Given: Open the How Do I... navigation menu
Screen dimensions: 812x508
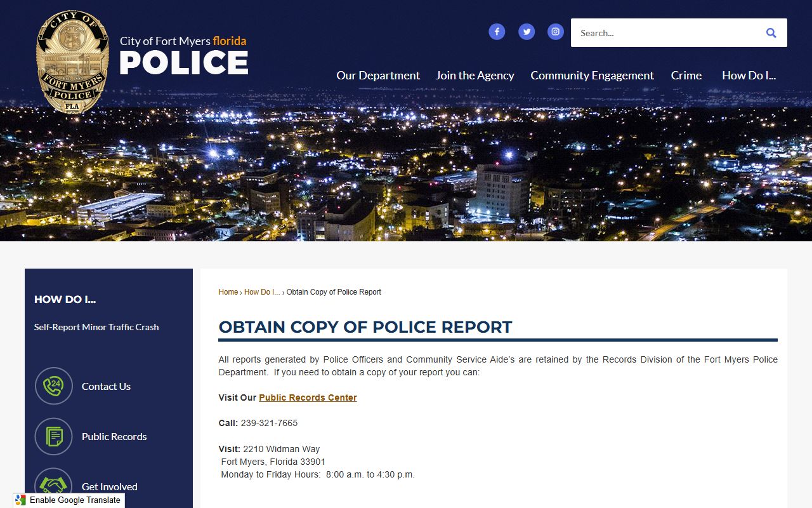Looking at the screenshot, I should coord(749,76).
